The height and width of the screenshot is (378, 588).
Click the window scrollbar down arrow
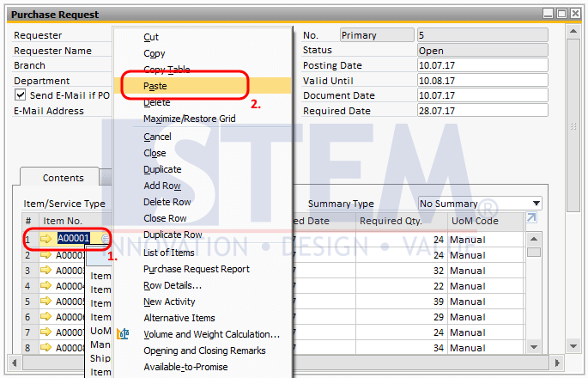click(573, 345)
